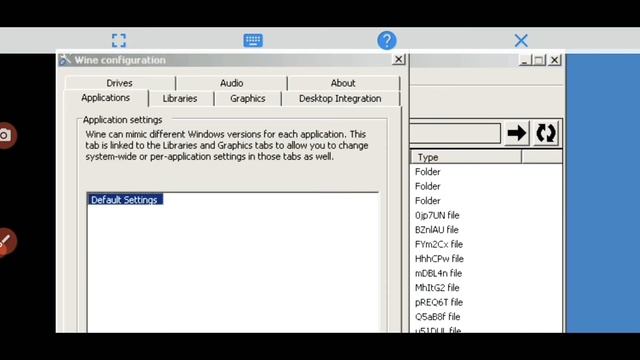Toggle fullscreen with the corner-brackets icon
This screenshot has width=640, height=360.
pyautogui.click(x=119, y=40)
